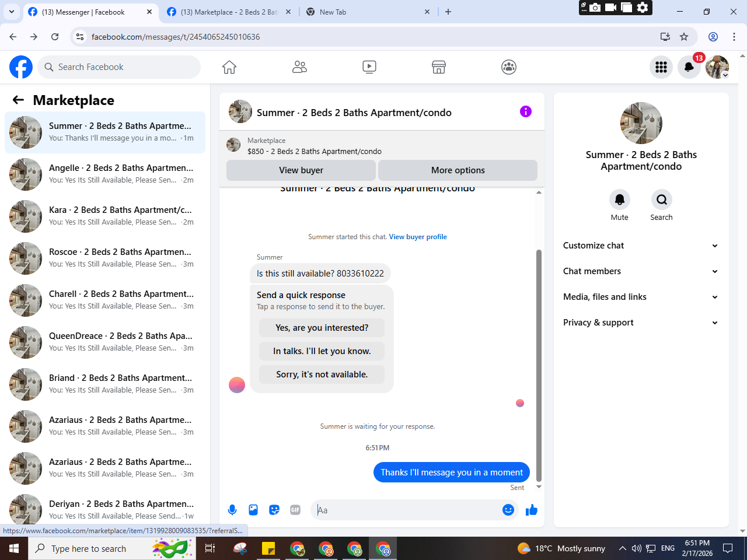This screenshot has width=747, height=560.
Task: Open Briand's conversation in the list
Action: 105,384
